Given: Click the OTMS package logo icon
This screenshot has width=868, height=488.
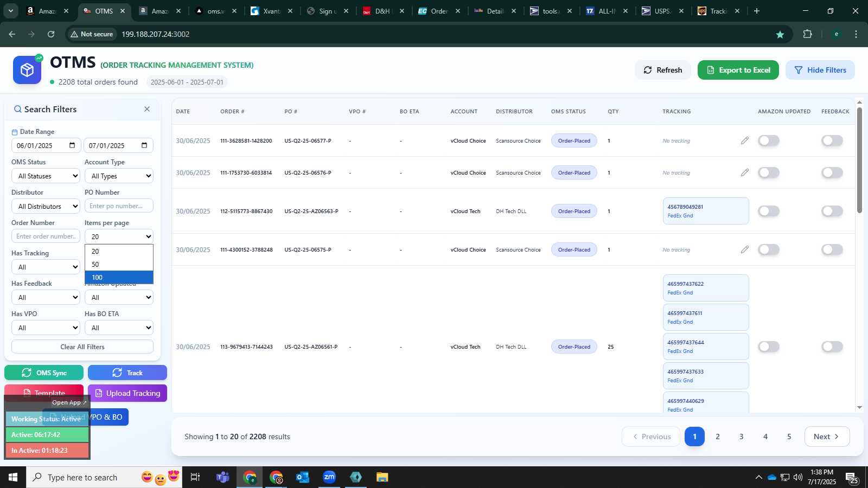Looking at the screenshot, I should (27, 70).
